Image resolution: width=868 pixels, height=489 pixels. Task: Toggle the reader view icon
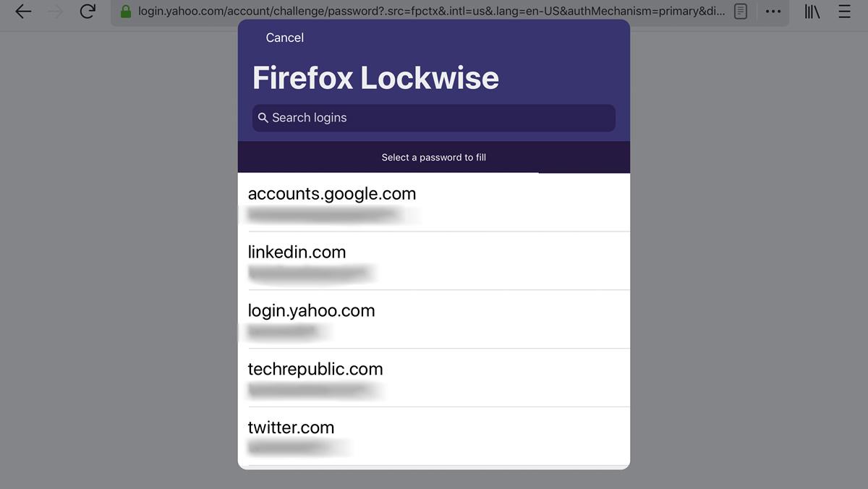click(741, 12)
